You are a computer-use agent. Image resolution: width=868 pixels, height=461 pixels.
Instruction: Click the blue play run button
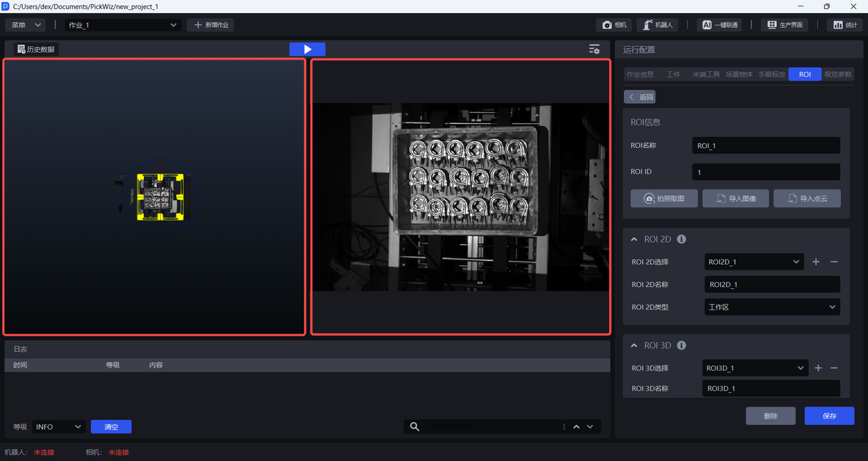(307, 49)
